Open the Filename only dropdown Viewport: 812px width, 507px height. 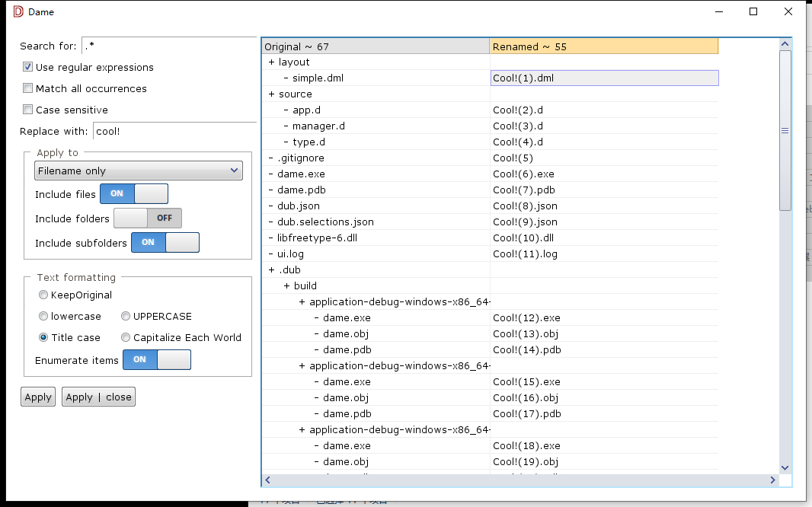tap(139, 171)
